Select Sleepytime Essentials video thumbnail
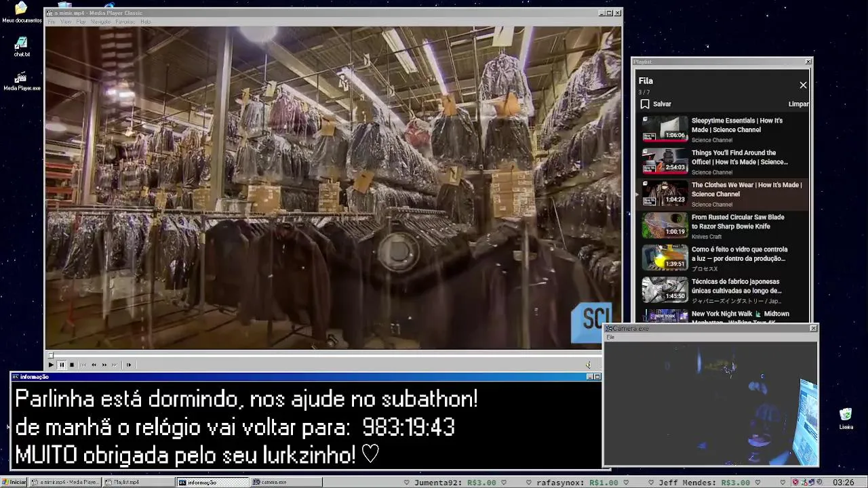This screenshot has height=488, width=868. (665, 128)
